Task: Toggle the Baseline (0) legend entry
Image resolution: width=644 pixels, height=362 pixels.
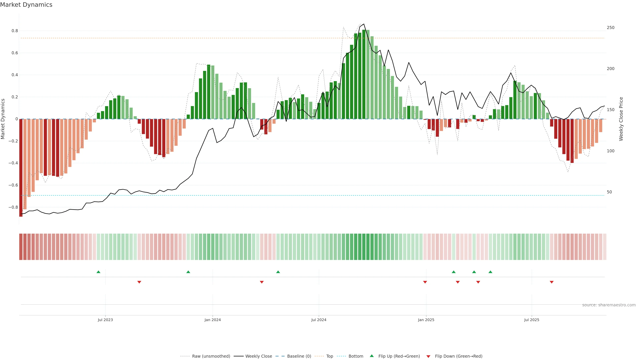Action: 299,356
